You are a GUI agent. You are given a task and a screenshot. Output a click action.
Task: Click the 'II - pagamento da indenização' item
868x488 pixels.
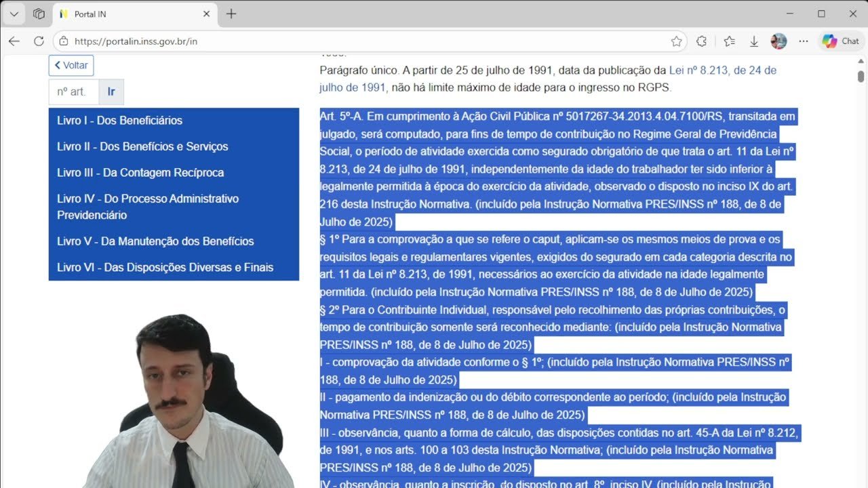pyautogui.click(x=397, y=397)
